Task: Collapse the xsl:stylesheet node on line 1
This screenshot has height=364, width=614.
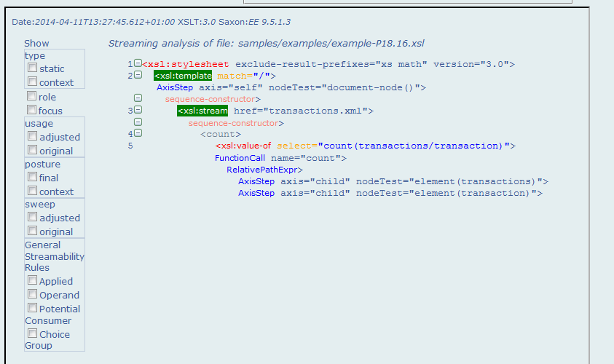Action: point(138,63)
